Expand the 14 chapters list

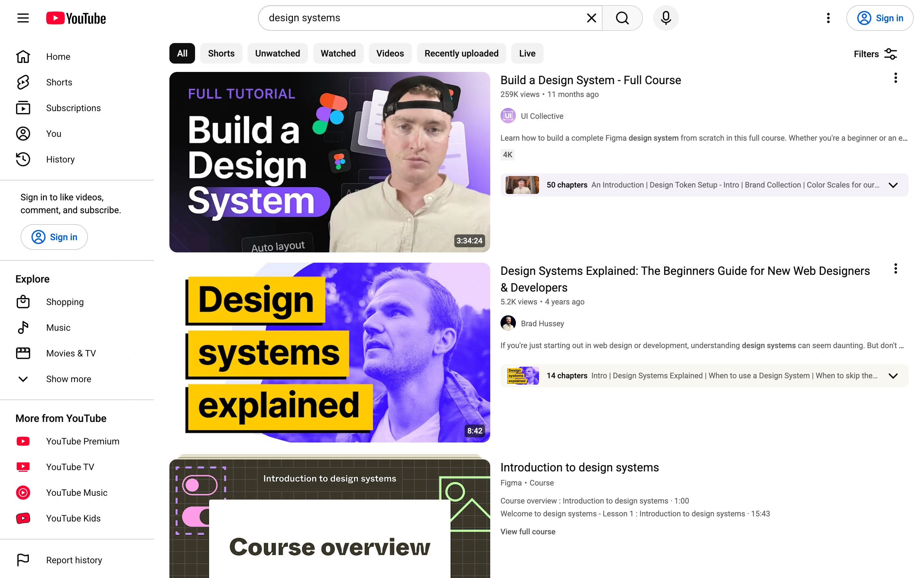[893, 376]
